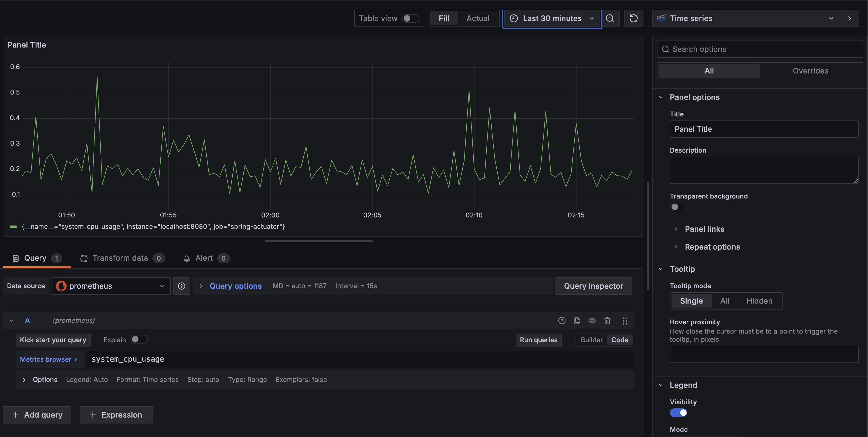This screenshot has width=868, height=437.
Task: Click the drag handle dots of query A
Action: pos(625,321)
